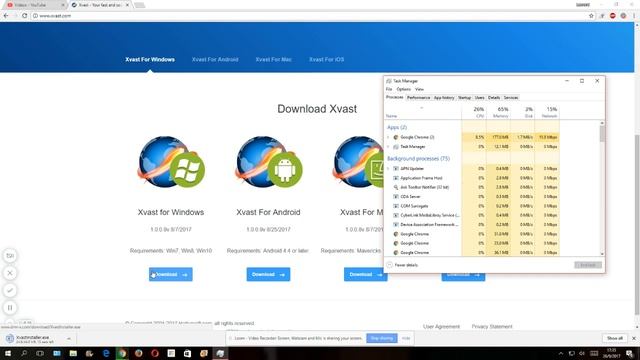This screenshot has width=640, height=360.
Task: Collapse Task Manager with Fewer details
Action: [402, 265]
